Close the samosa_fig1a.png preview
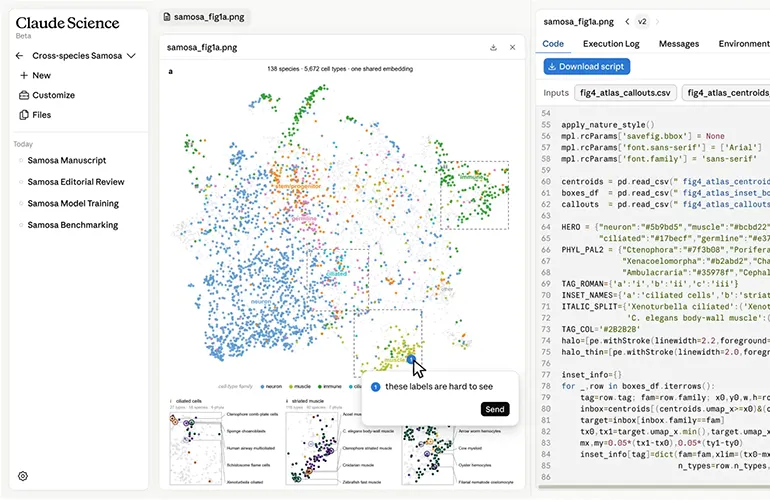The width and height of the screenshot is (770, 500). [x=512, y=48]
